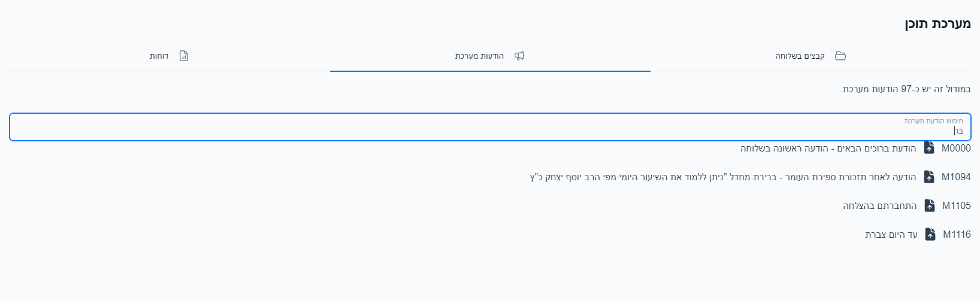Select the הודעות מערכת tab label

point(479,56)
